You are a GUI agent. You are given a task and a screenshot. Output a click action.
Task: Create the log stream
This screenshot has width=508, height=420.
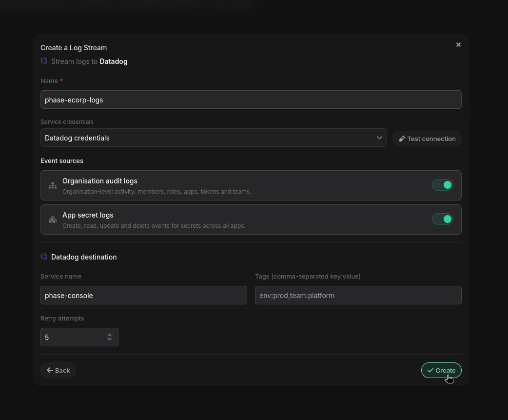pyautogui.click(x=441, y=370)
